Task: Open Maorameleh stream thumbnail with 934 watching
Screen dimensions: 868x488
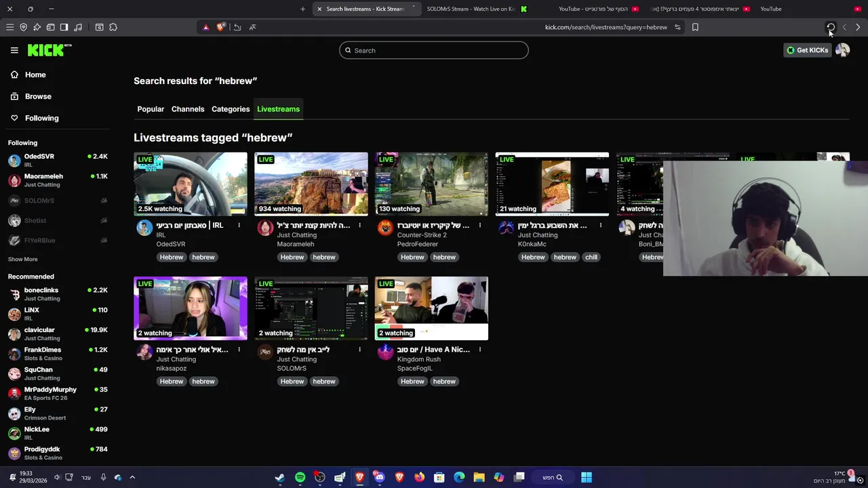Action: point(311,184)
